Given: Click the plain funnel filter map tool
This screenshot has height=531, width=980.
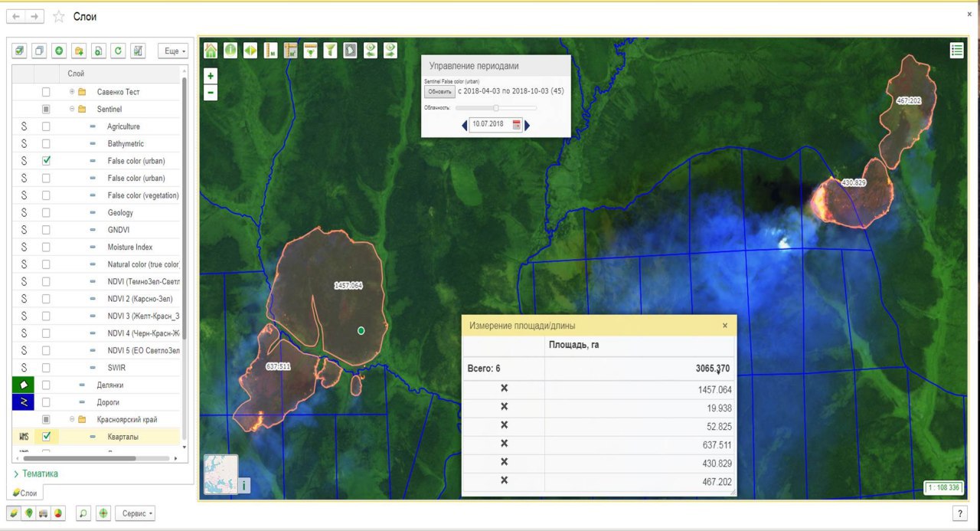Looking at the screenshot, I should [330, 51].
